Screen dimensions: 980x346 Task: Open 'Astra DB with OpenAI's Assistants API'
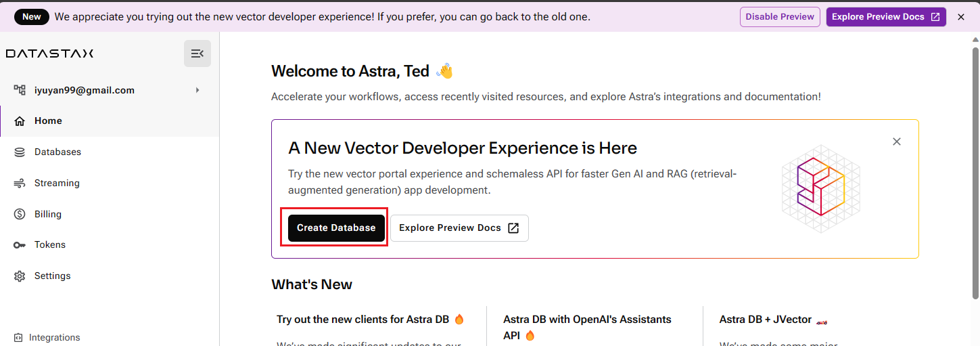click(587, 327)
